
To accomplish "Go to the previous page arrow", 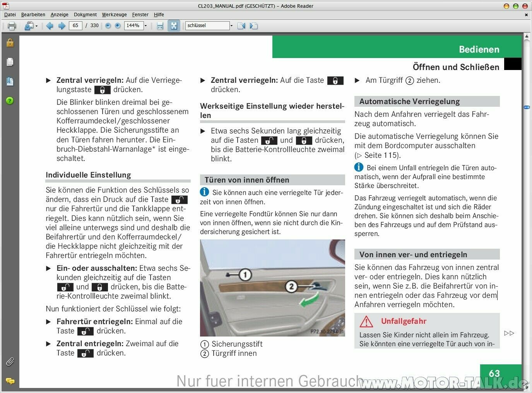I will coord(50,26).
